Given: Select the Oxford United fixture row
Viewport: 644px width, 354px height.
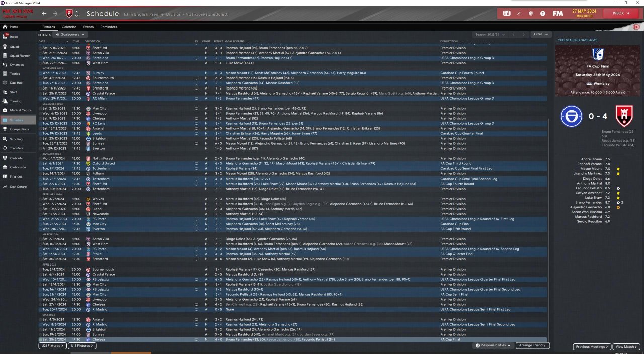Looking at the screenshot, I should click(x=293, y=163).
